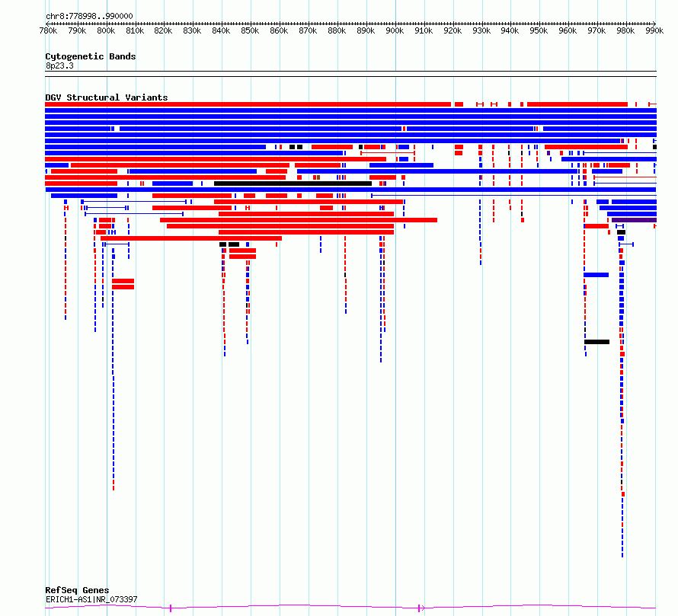Select the 800k ruler position label
Viewport: 678px width, 616px height.
(106, 30)
